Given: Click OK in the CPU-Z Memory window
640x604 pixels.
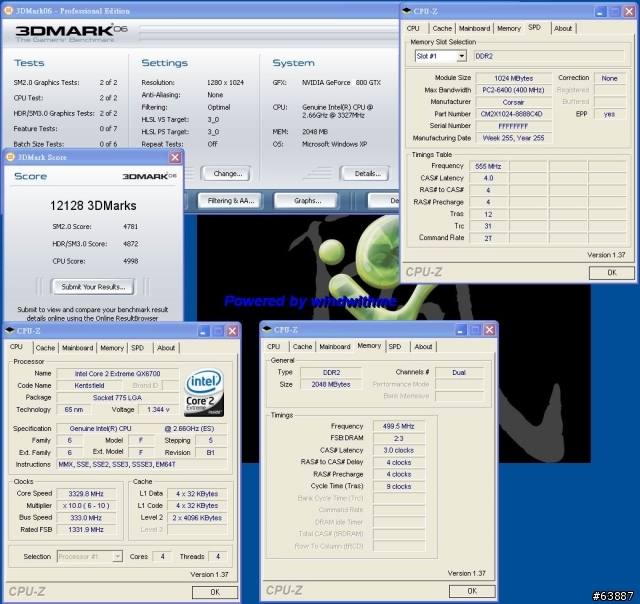Looking at the screenshot, I should (x=472, y=591).
